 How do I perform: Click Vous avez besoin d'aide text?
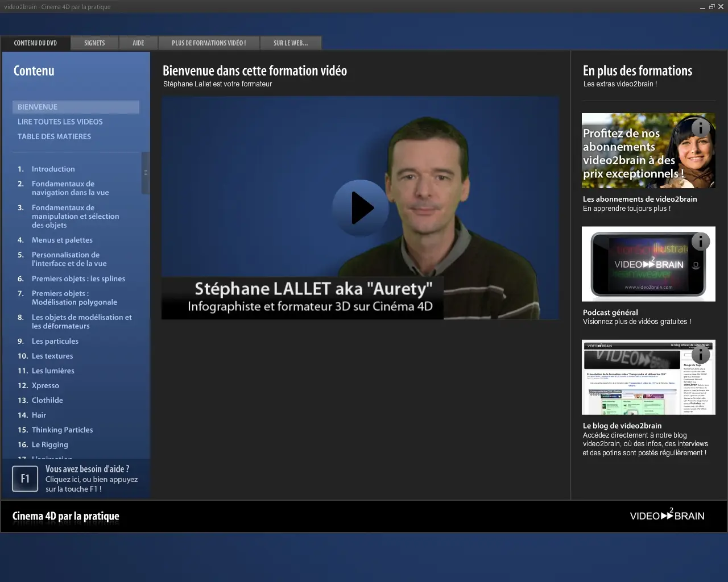coord(87,469)
